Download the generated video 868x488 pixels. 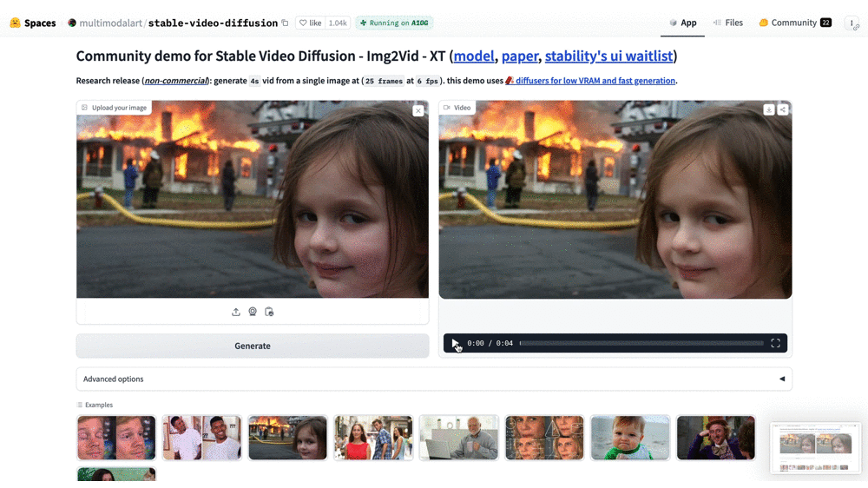tap(769, 109)
